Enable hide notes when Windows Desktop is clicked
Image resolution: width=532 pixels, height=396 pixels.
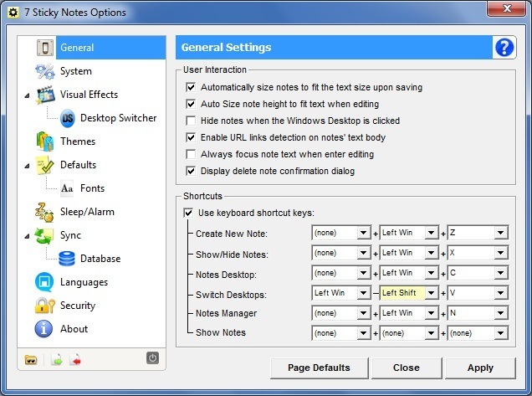tap(191, 121)
